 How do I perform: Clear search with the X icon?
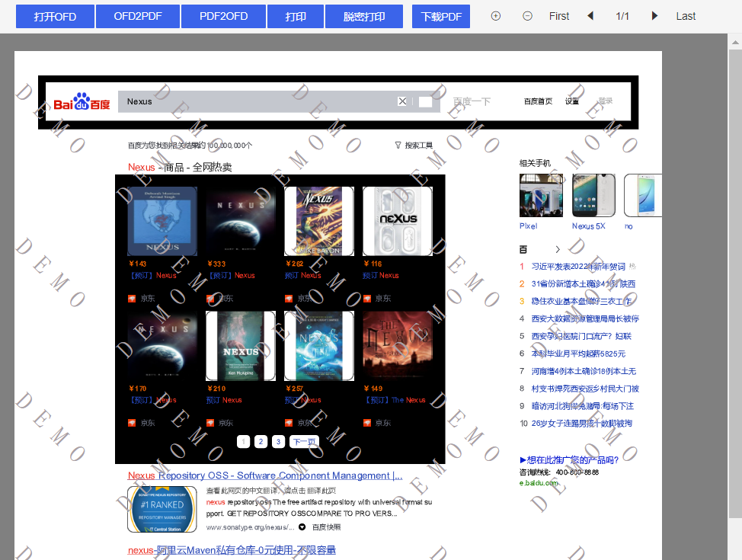[402, 101]
